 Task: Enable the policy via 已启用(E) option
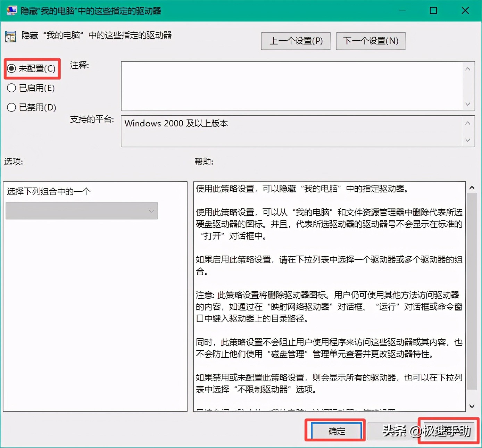[x=11, y=88]
